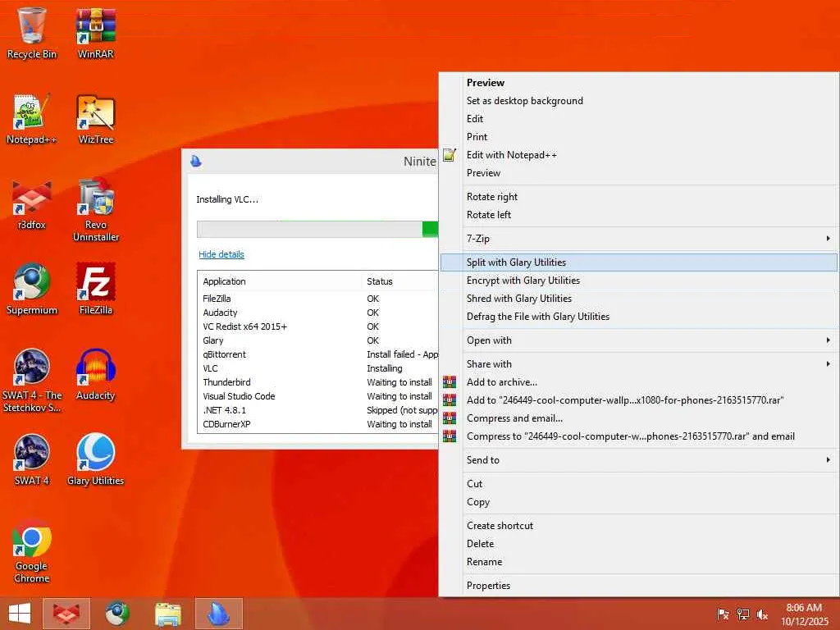Expand the Share with submenu arrow
Image resolution: width=840 pixels, height=630 pixels.
coord(829,363)
